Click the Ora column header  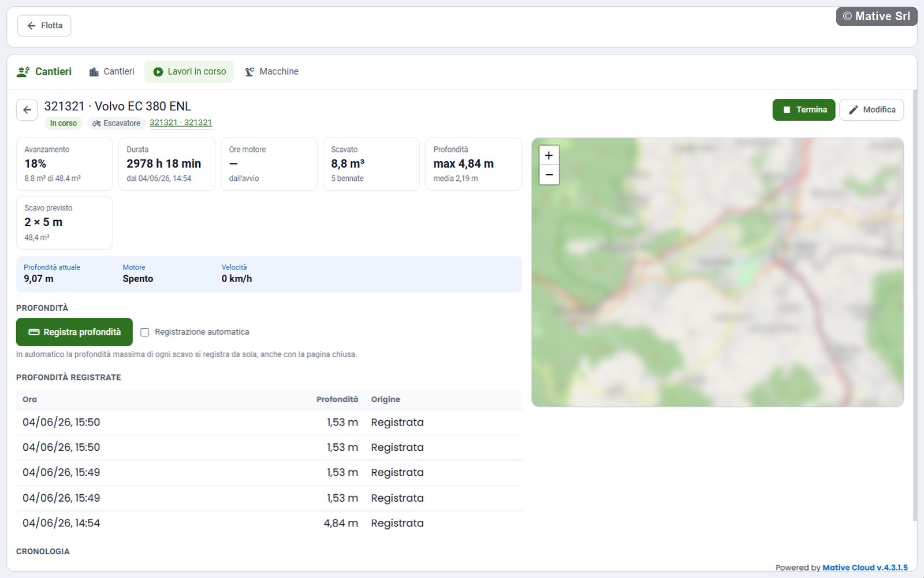[29, 399]
